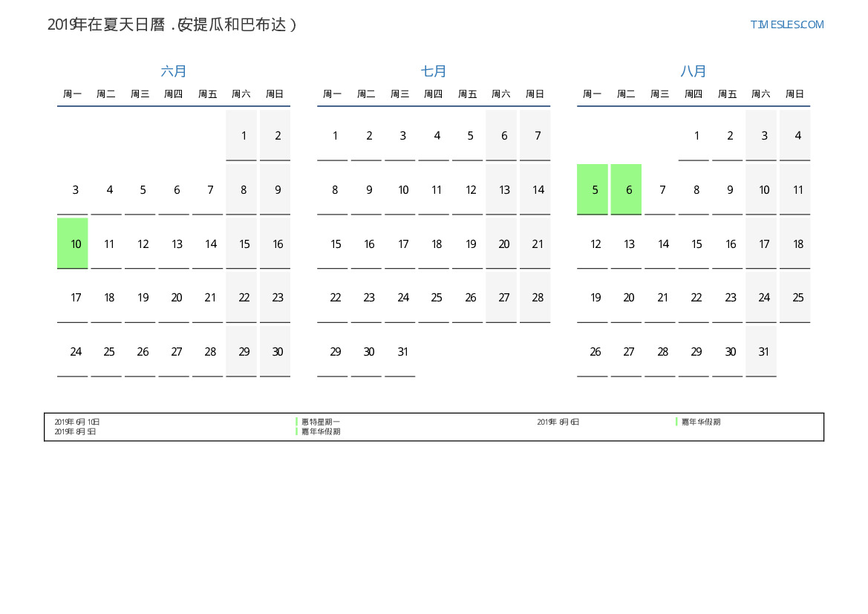868x614 pixels.
Task: Select the 七月 month heading
Action: point(434,71)
